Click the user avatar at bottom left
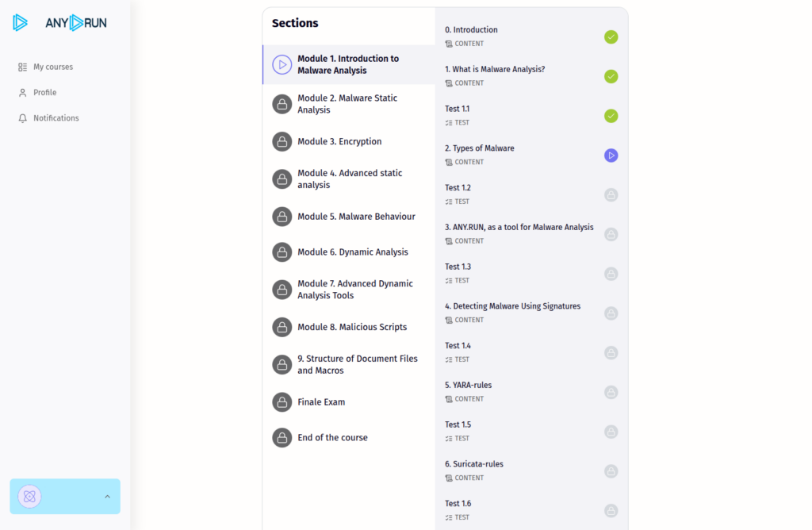812x530 pixels. click(x=29, y=497)
